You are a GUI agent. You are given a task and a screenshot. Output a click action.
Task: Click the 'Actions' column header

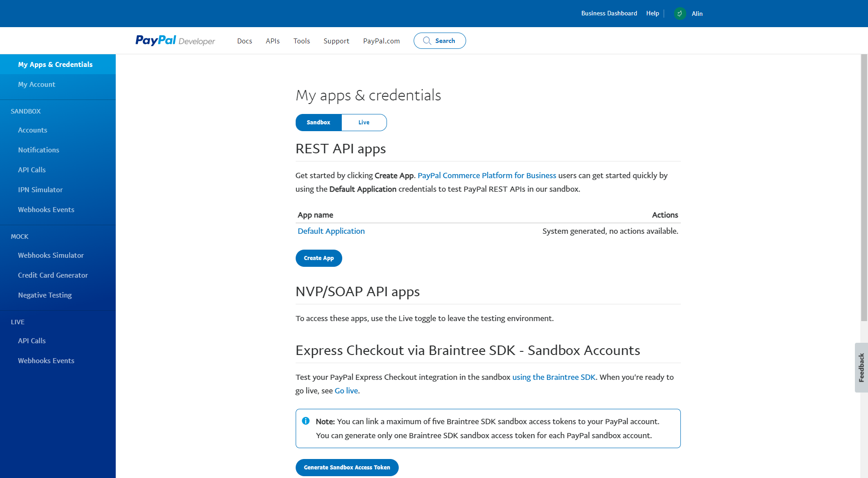[665, 215]
